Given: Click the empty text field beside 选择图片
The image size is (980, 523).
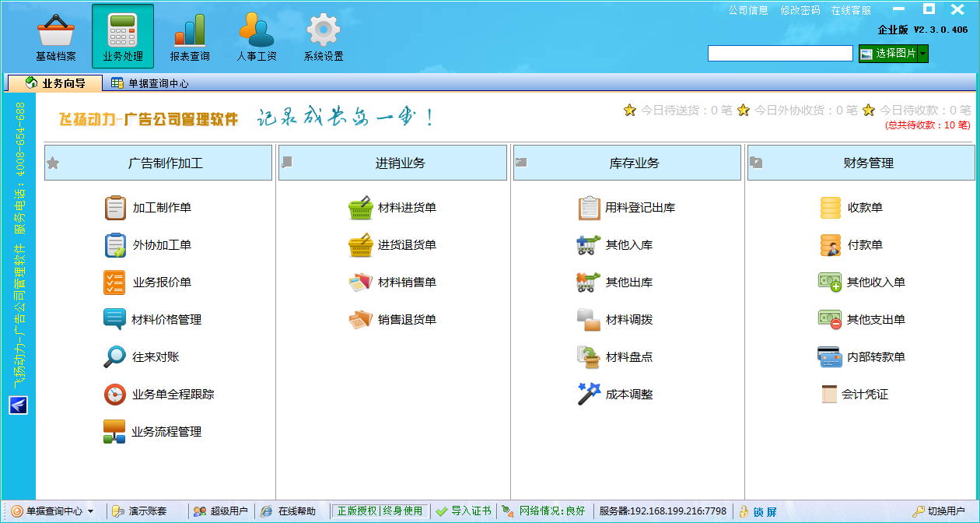Looking at the screenshot, I should pos(780,54).
